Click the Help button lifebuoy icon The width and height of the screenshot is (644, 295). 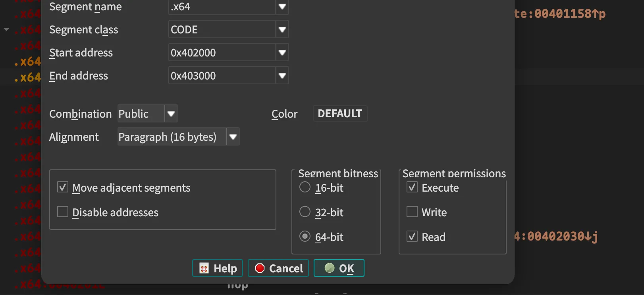(204, 268)
